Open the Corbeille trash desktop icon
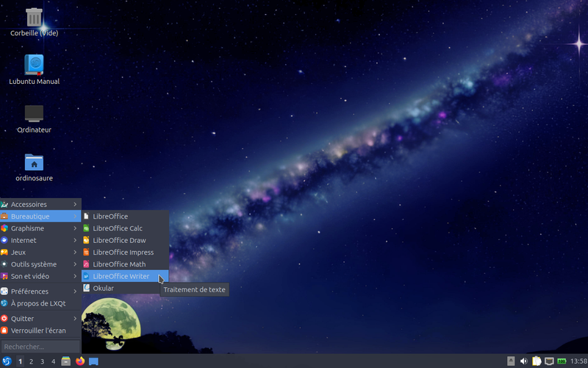This screenshot has height=368, width=588. pos(34,18)
